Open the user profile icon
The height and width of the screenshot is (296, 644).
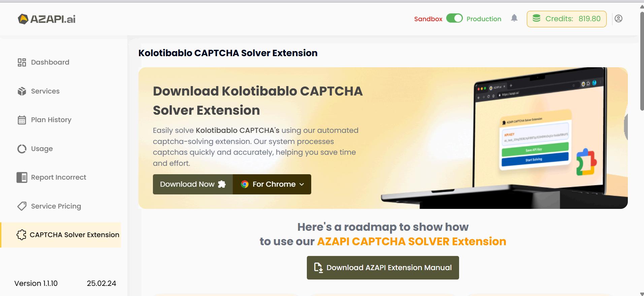click(618, 18)
